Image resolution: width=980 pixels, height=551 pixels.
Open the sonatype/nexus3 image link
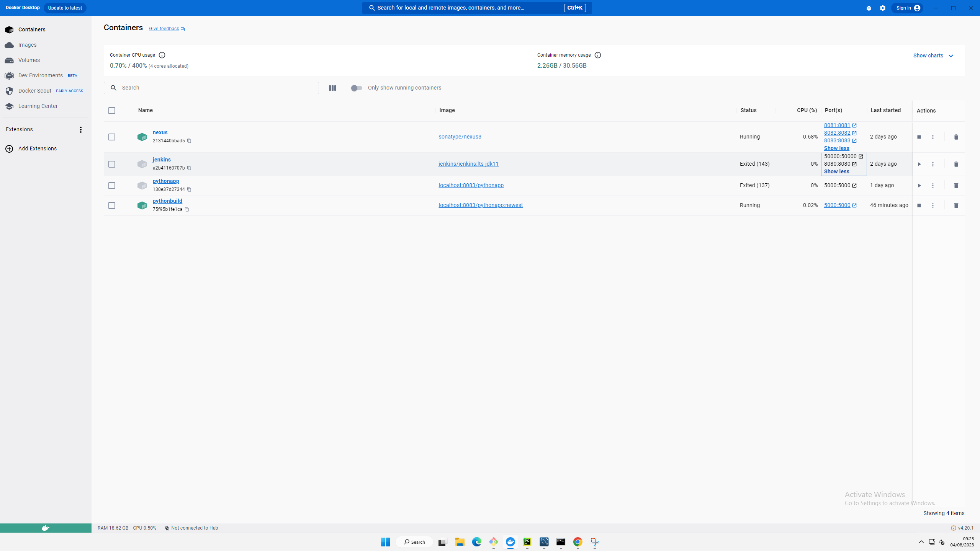point(460,136)
